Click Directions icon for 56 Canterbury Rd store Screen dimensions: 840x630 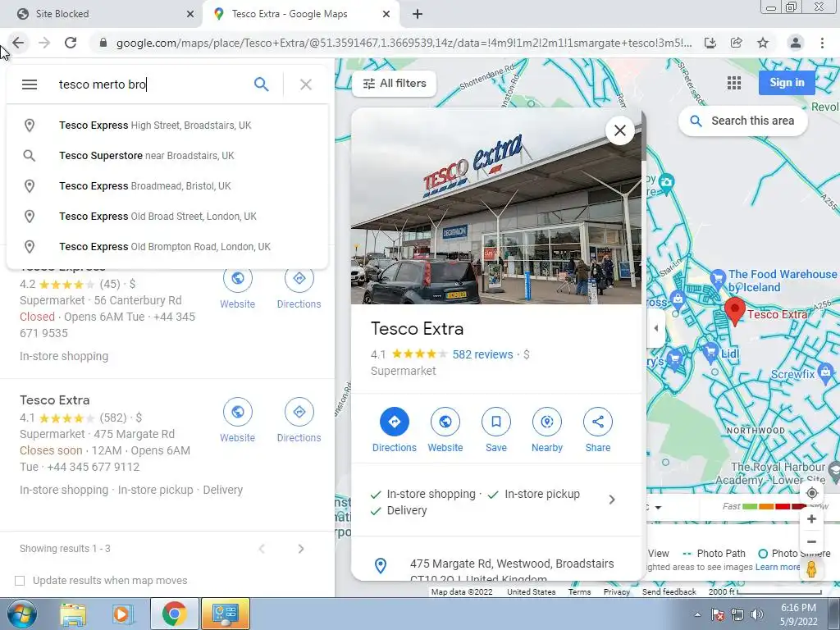299,278
